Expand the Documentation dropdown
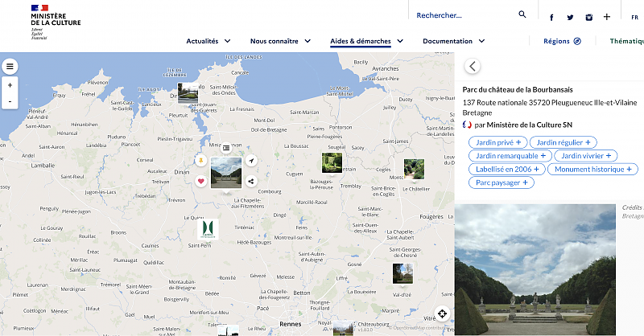This screenshot has width=644, height=336. coord(453,41)
